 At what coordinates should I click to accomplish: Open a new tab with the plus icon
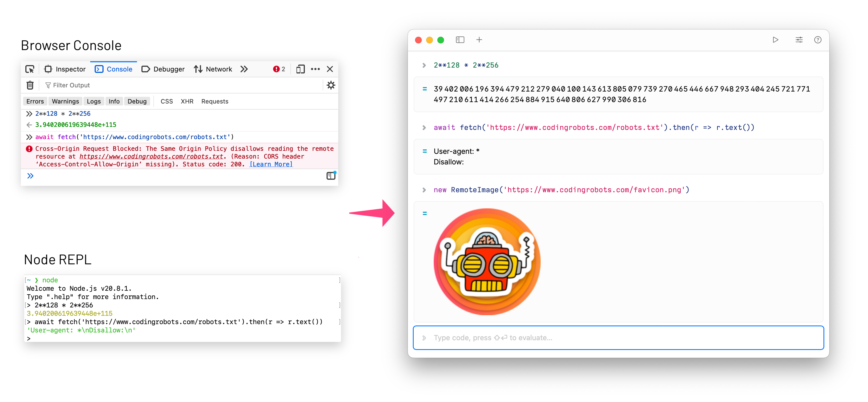click(x=479, y=40)
